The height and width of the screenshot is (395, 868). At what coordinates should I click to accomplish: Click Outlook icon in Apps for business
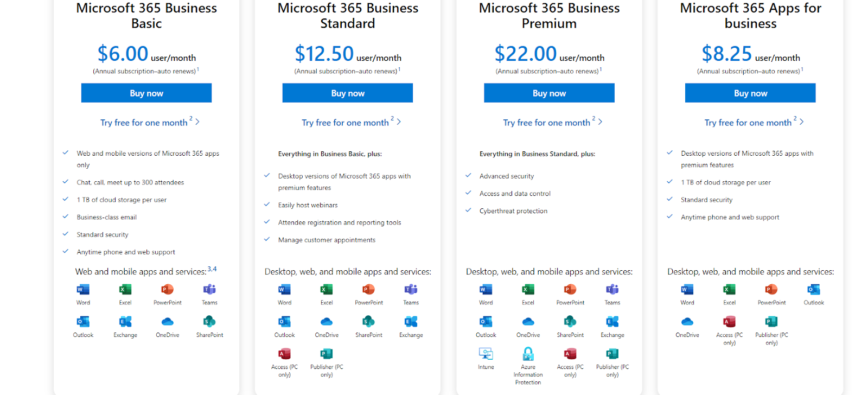[813, 289]
